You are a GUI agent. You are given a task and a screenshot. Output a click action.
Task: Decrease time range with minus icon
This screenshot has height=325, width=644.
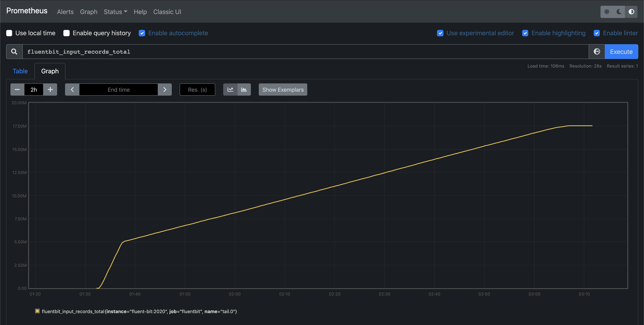(x=17, y=90)
